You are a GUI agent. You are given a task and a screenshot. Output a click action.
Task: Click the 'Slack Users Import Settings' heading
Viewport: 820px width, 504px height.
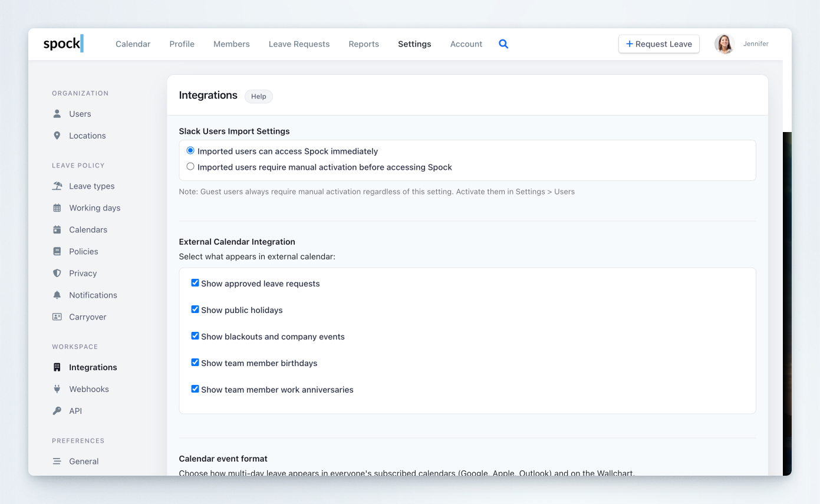235,131
